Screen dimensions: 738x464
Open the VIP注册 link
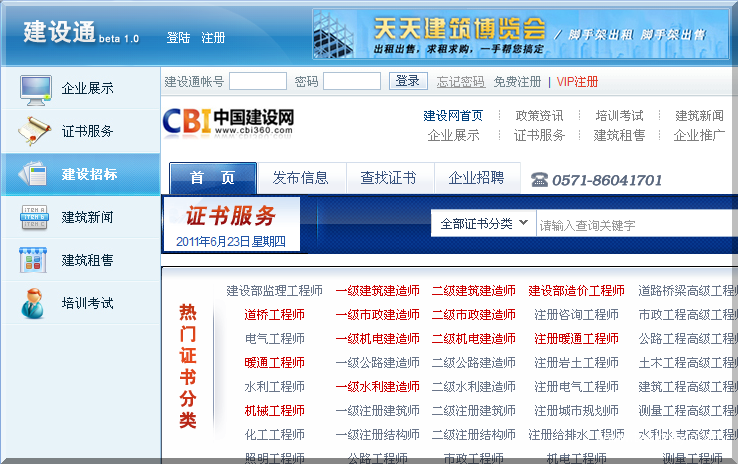[577, 81]
